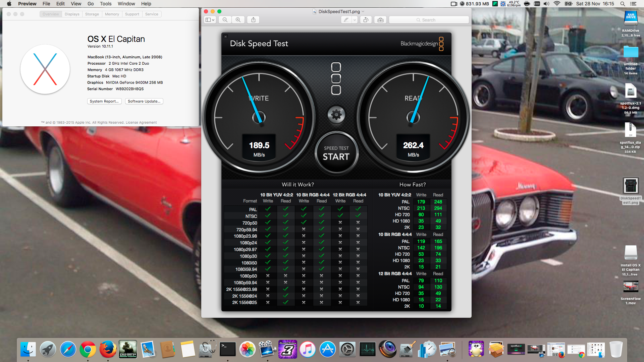Launch AmpliTube 3 from the Dock

click(287, 350)
